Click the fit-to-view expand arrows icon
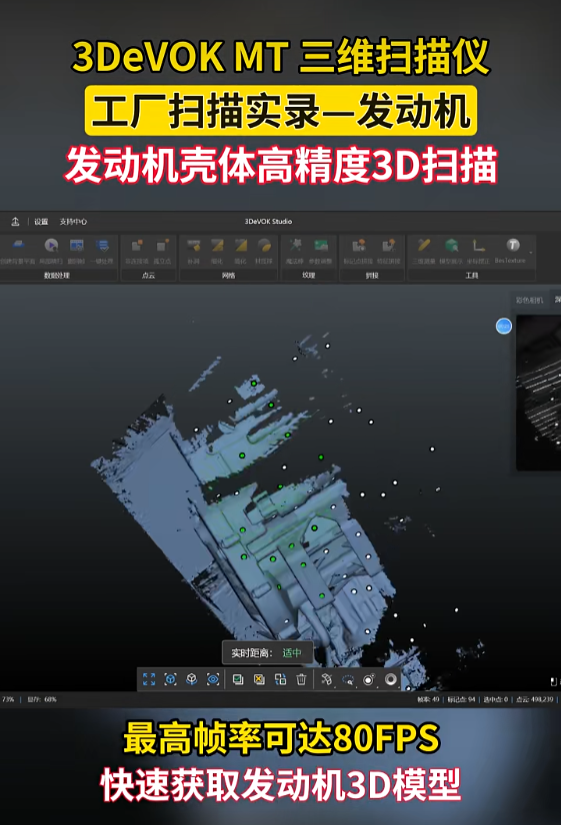Screen dimensions: 561x825 point(149,679)
